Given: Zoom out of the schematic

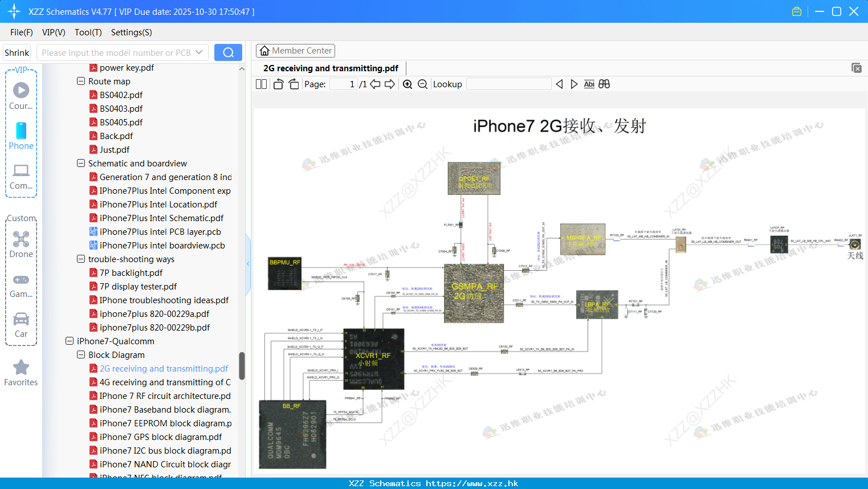Looking at the screenshot, I should point(422,84).
